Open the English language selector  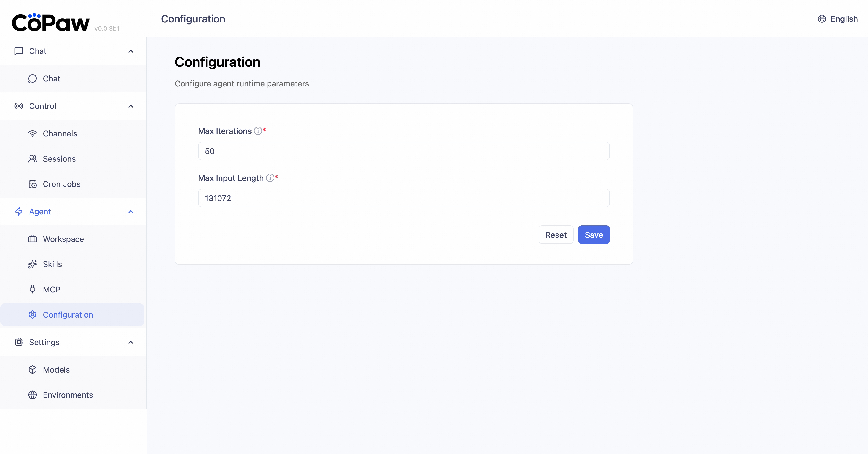(x=844, y=19)
